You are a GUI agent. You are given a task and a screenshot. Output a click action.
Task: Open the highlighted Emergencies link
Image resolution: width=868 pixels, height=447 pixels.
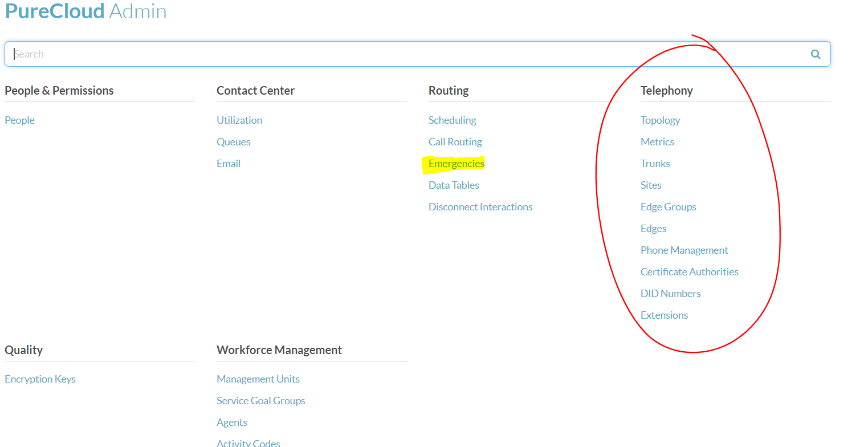coord(457,164)
